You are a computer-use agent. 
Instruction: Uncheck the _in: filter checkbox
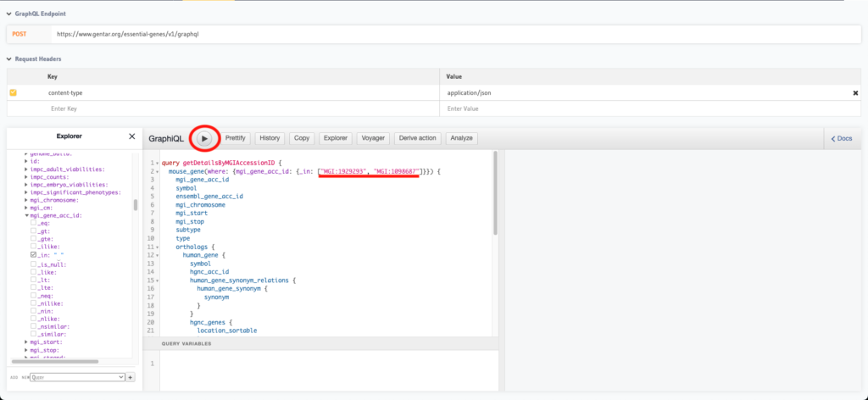[x=33, y=255]
